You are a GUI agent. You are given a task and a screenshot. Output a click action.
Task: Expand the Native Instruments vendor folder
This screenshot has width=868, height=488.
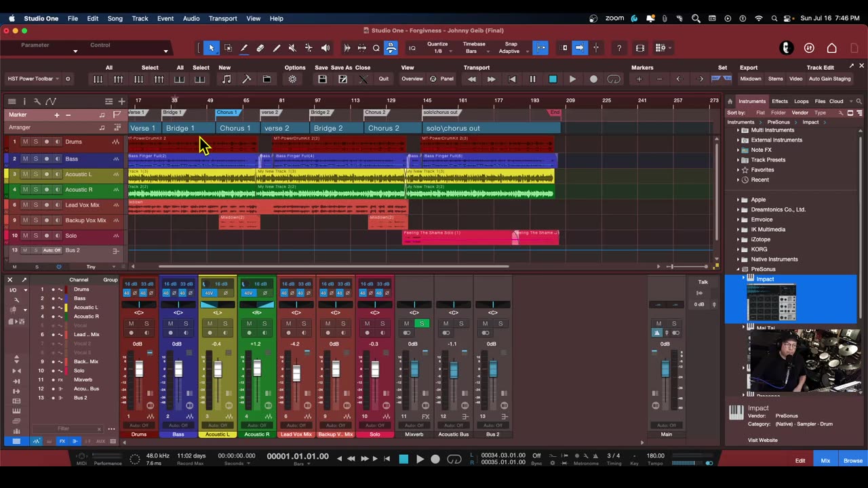pyautogui.click(x=738, y=259)
